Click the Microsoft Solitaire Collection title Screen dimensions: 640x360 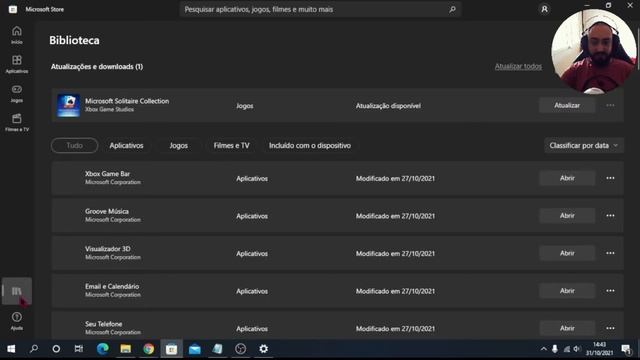coord(127,101)
